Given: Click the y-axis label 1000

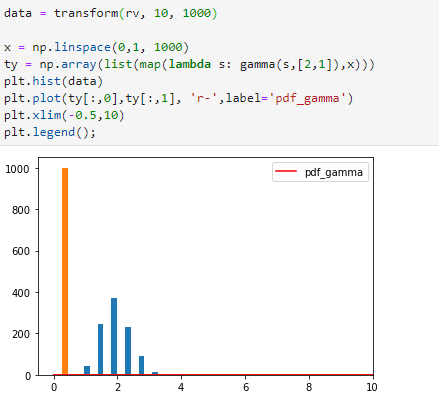Looking at the screenshot, I should [17, 169].
